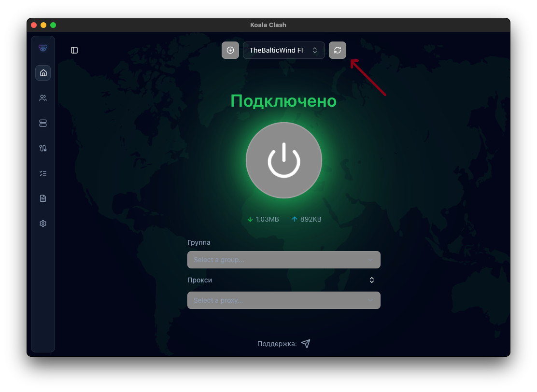Open the TheBalticWind FI profile selector
The image size is (537, 392).
pos(283,50)
